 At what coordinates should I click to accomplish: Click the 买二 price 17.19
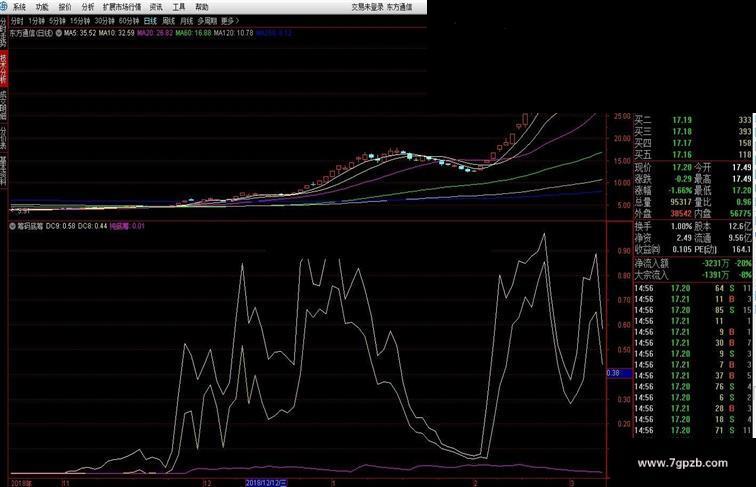682,120
